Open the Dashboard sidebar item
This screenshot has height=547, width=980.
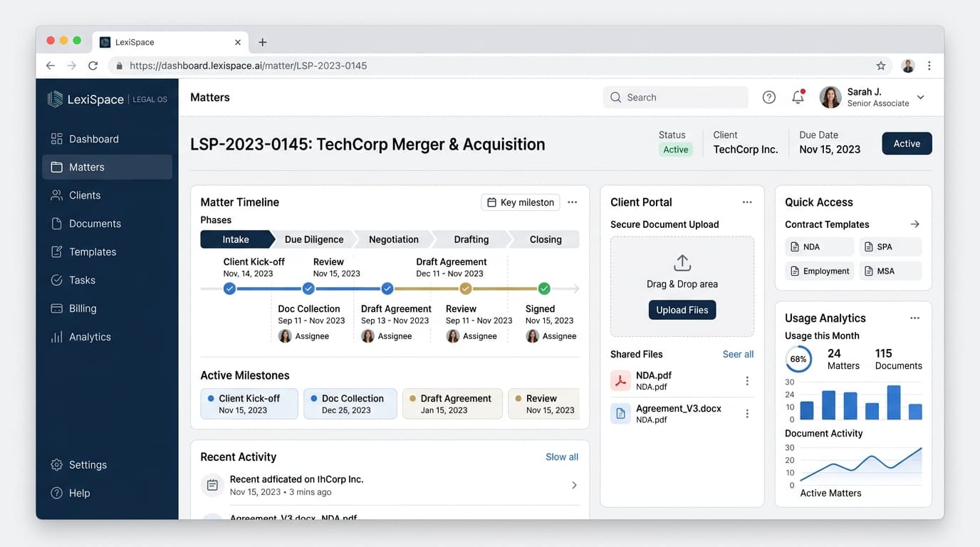pyautogui.click(x=107, y=139)
